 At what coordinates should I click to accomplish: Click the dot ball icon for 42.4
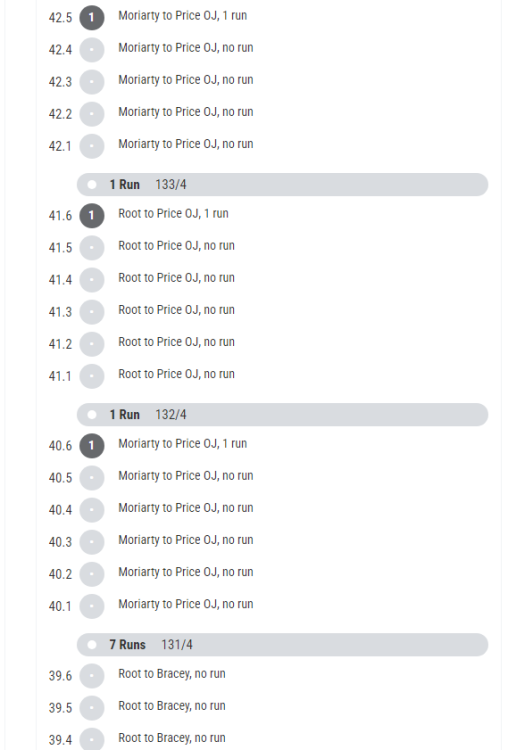[92, 50]
